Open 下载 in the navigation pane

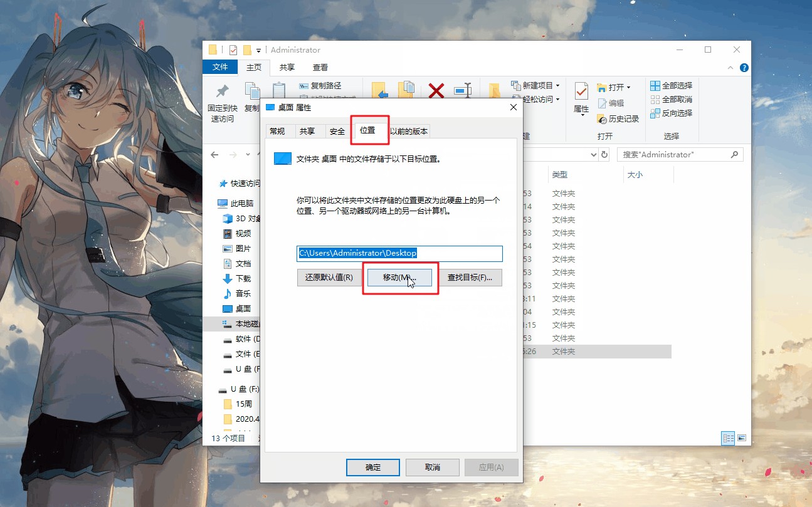pos(237,279)
